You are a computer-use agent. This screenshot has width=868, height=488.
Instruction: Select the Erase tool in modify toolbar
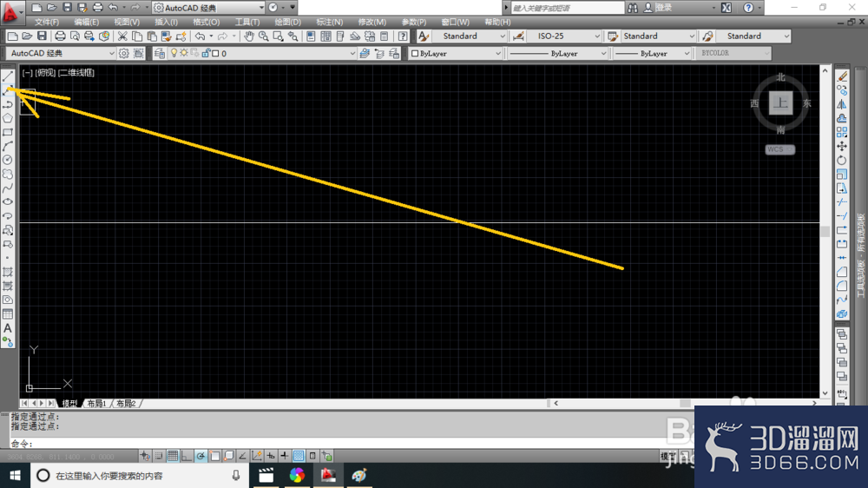tap(842, 76)
